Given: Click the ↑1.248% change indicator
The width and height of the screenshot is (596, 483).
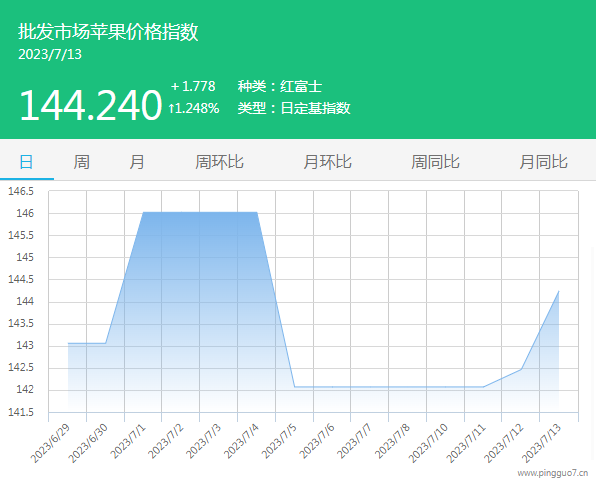Looking at the screenshot, I should pyautogui.click(x=194, y=109).
